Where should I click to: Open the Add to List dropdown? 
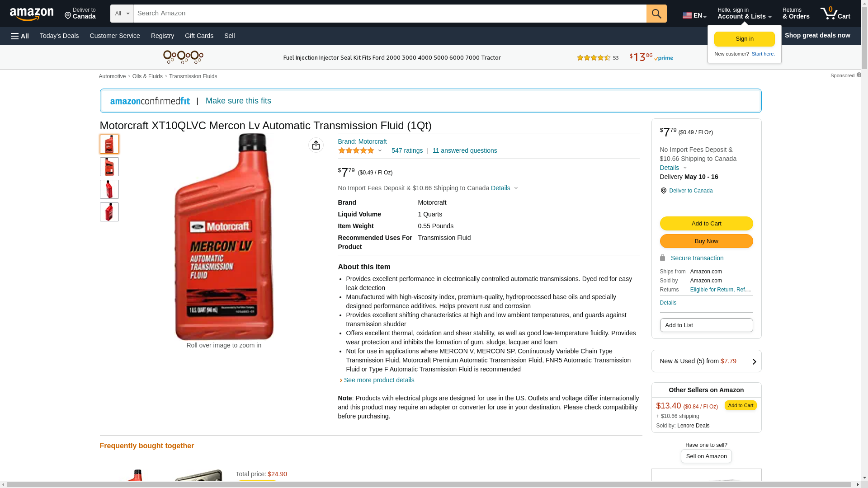(x=706, y=325)
